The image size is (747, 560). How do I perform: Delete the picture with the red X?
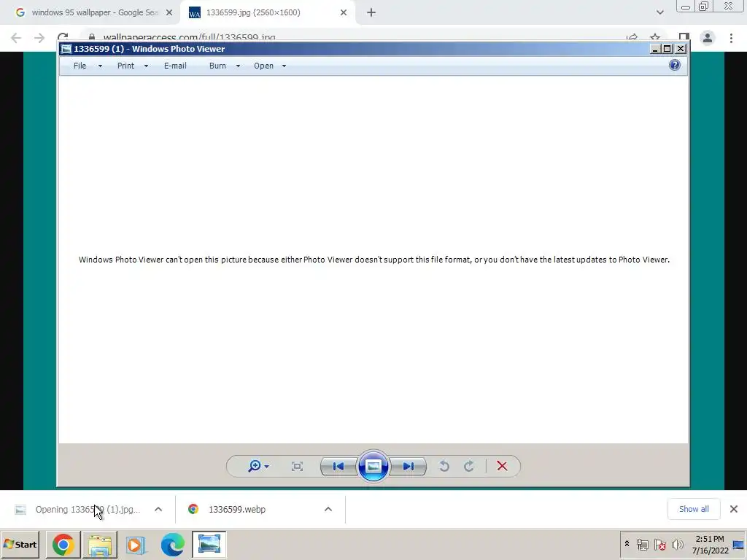(502, 466)
